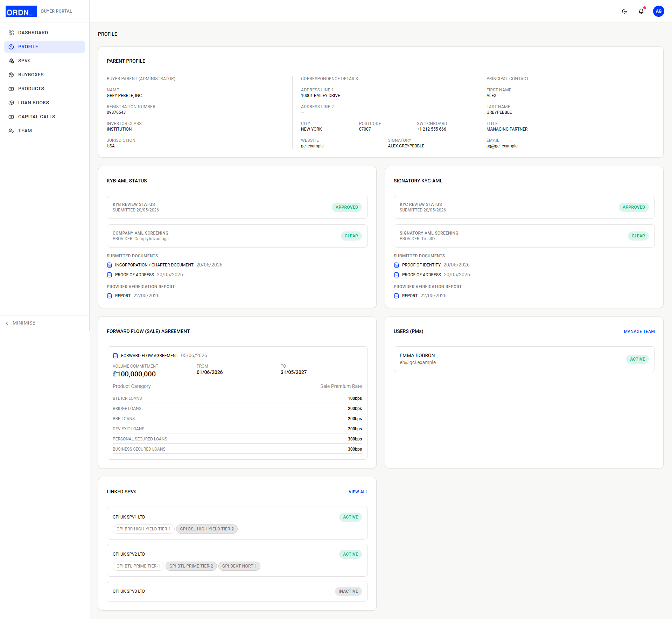
Task: Select GPI DEXT North chip
Action: 239,566
